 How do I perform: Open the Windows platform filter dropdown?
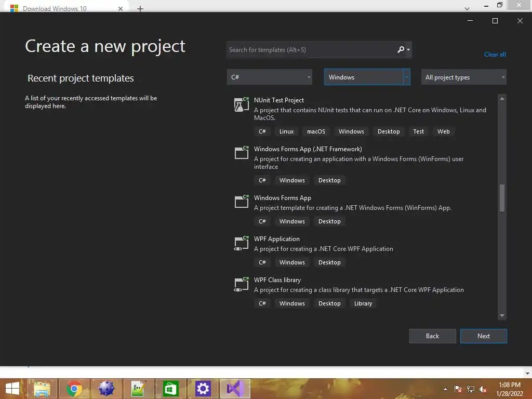click(367, 77)
